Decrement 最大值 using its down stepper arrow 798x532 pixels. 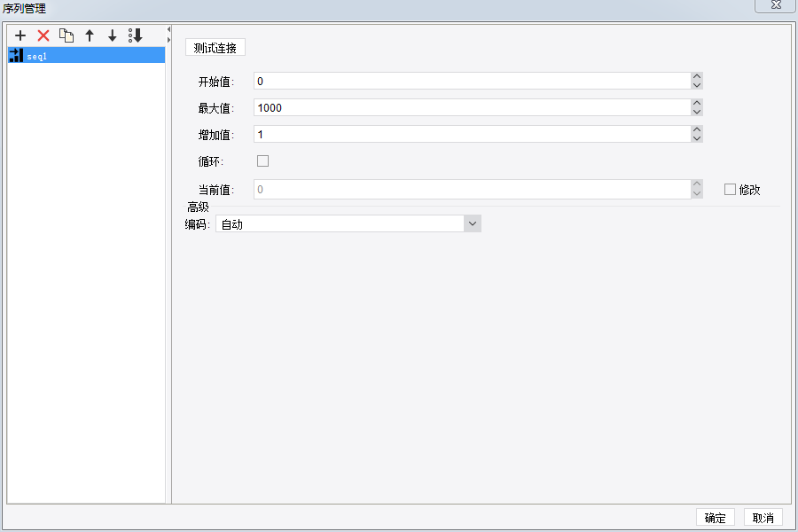[x=697, y=112]
